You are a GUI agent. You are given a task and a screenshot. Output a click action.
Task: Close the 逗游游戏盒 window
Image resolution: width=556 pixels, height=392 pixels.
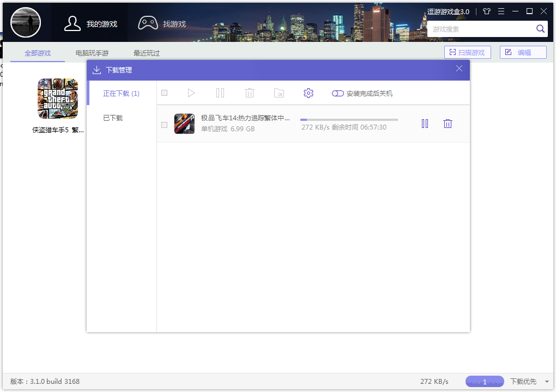(543, 11)
